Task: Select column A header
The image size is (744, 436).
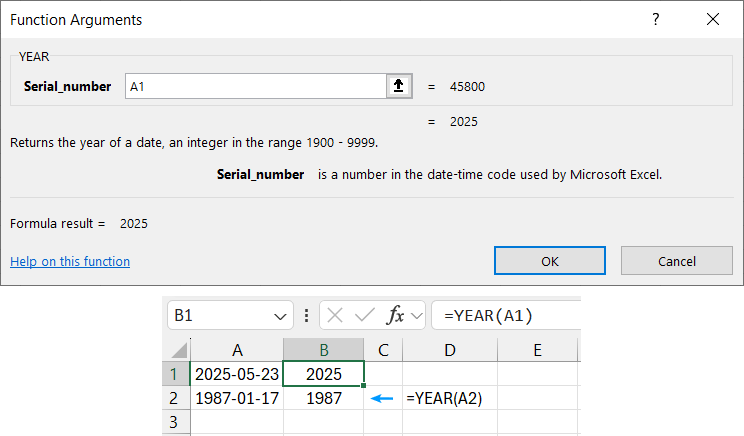Action: pyautogui.click(x=237, y=350)
